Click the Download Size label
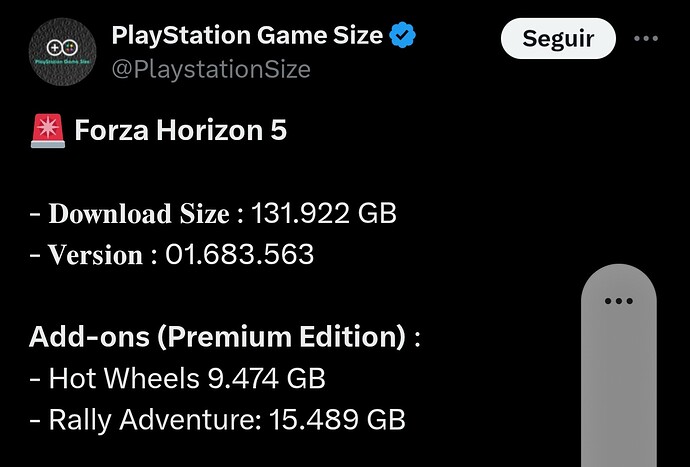The height and width of the screenshot is (467, 690). [x=140, y=214]
